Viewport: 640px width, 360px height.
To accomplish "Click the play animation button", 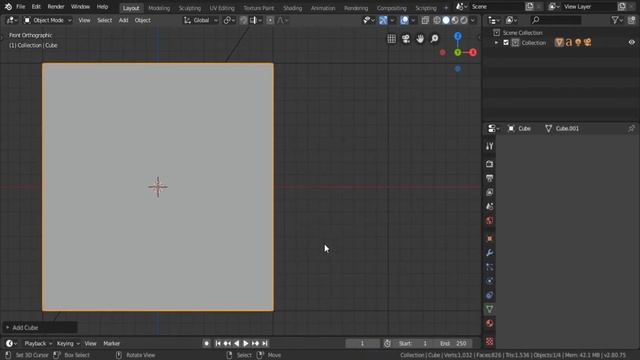I will tap(246, 344).
